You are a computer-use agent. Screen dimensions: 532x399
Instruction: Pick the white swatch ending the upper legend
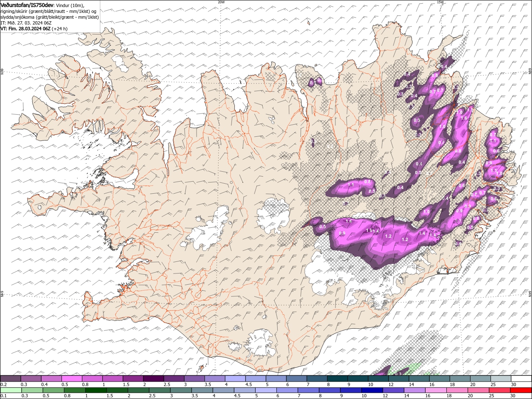pyautogui.click(x=522, y=379)
